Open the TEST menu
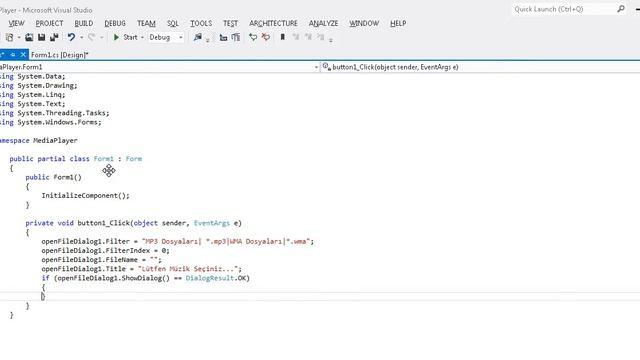 click(x=230, y=24)
